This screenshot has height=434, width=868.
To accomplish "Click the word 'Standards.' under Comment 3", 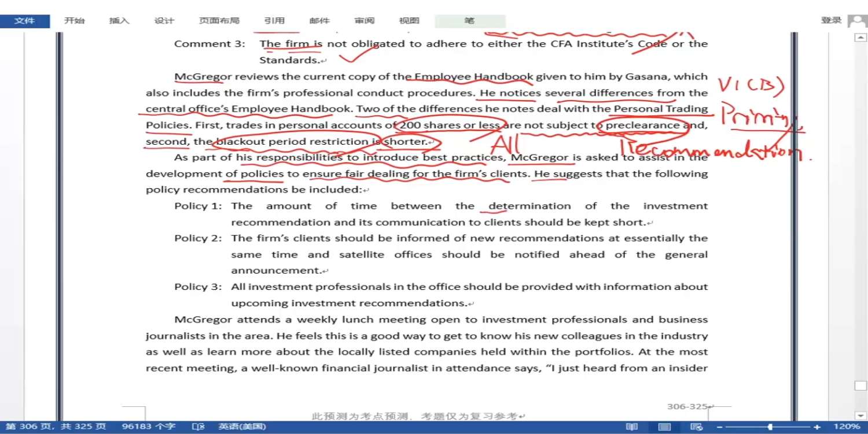I will tap(290, 60).
